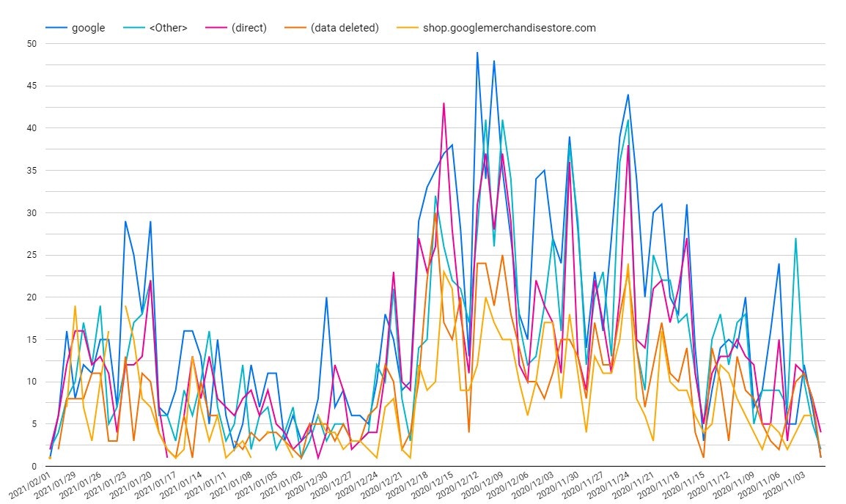The height and width of the screenshot is (504, 846).
Task: Click the 35 y-axis label
Action: tap(32, 171)
